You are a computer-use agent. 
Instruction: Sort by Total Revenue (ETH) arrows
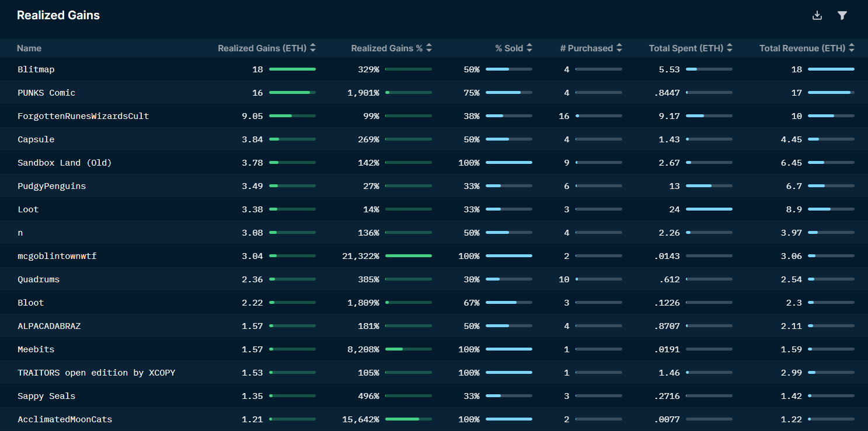coord(852,48)
